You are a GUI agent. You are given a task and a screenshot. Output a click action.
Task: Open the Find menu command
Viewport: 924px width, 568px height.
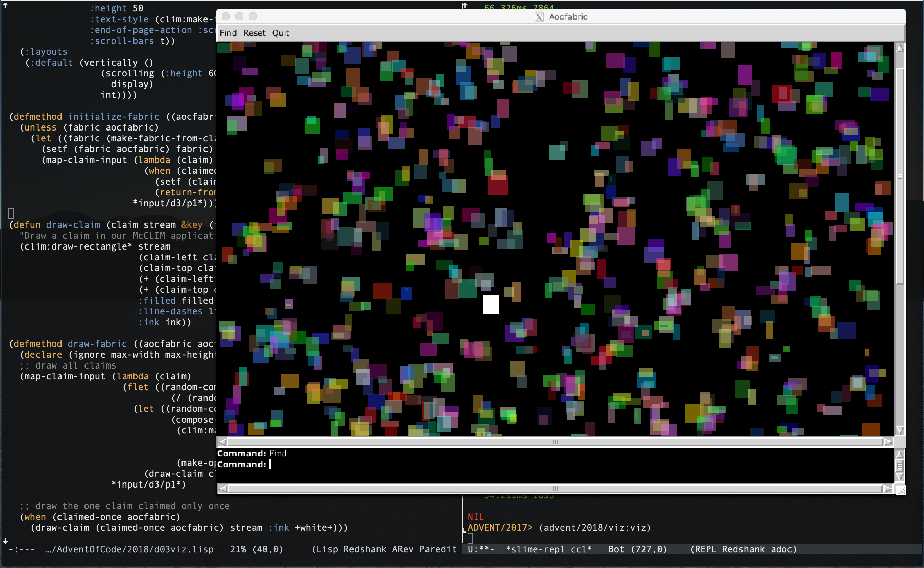pos(228,33)
